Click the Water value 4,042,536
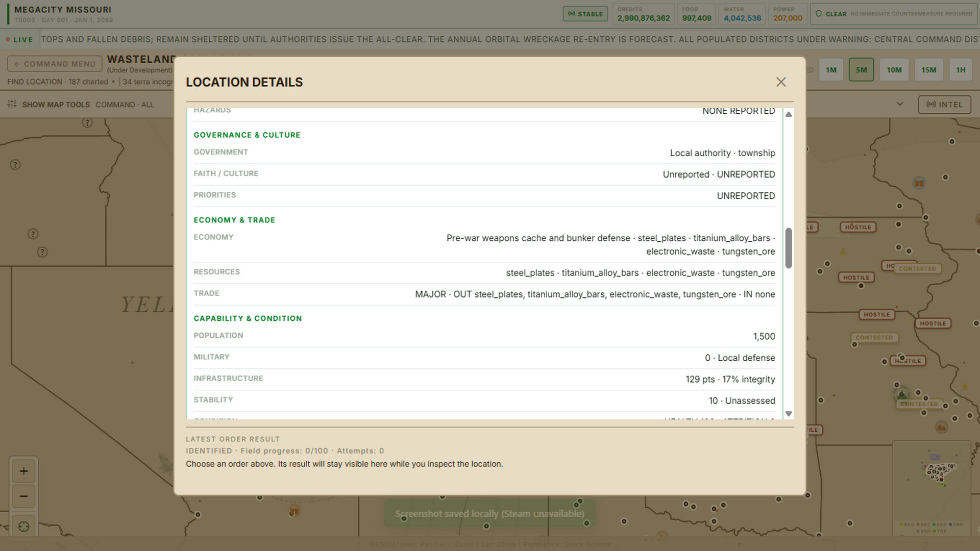 tap(742, 18)
